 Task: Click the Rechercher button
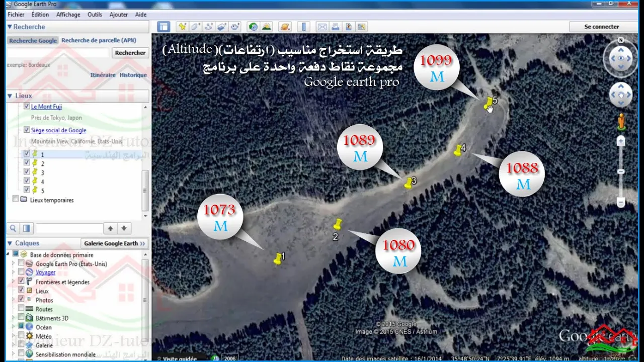[130, 52]
